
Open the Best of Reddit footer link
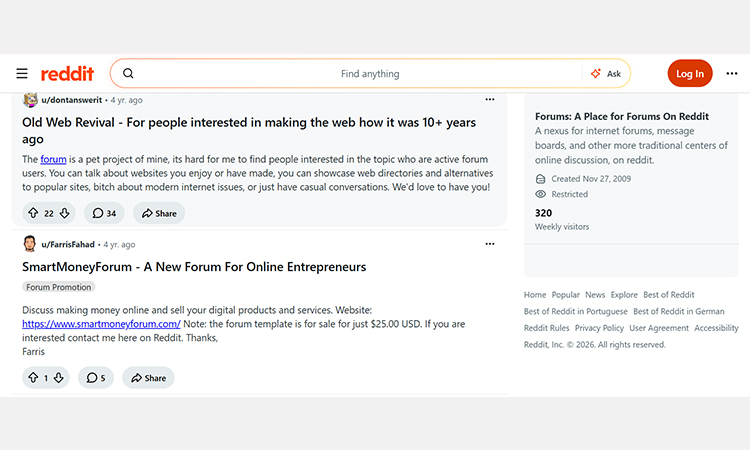pyautogui.click(x=669, y=295)
